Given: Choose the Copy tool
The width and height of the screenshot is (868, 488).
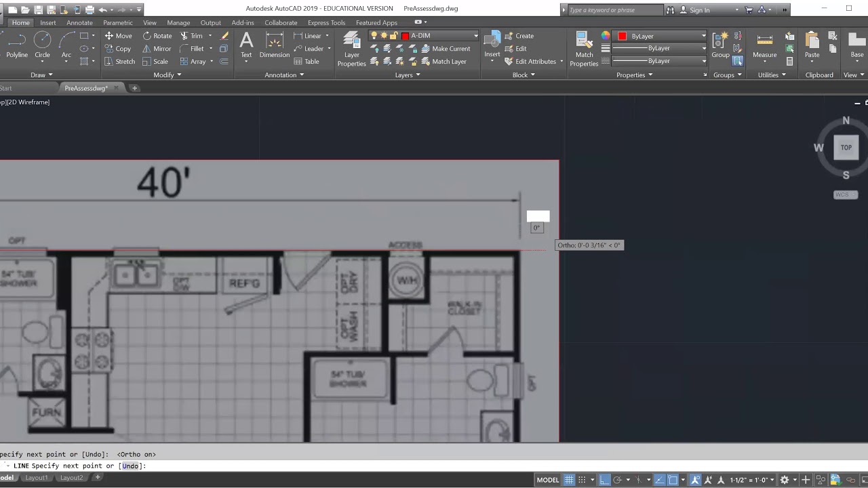Looking at the screenshot, I should [x=118, y=49].
